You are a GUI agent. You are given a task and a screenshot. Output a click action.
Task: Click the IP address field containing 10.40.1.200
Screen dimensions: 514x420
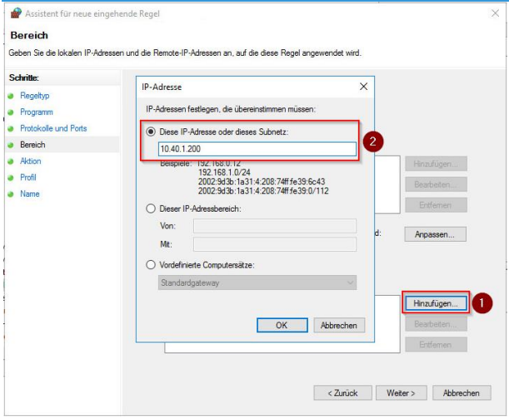(257, 148)
